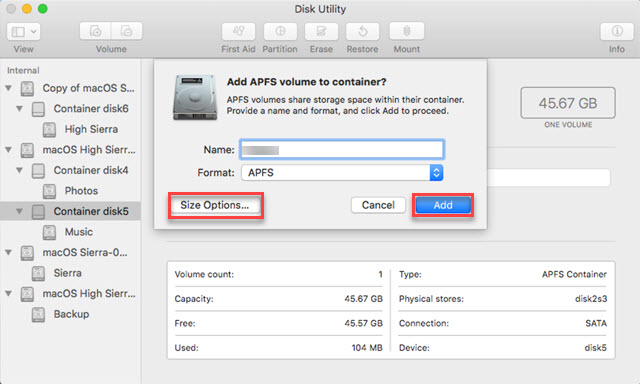Image resolution: width=640 pixels, height=384 pixels.
Task: Select the macOS Sierra-0... disk icon
Action: (x=27, y=253)
